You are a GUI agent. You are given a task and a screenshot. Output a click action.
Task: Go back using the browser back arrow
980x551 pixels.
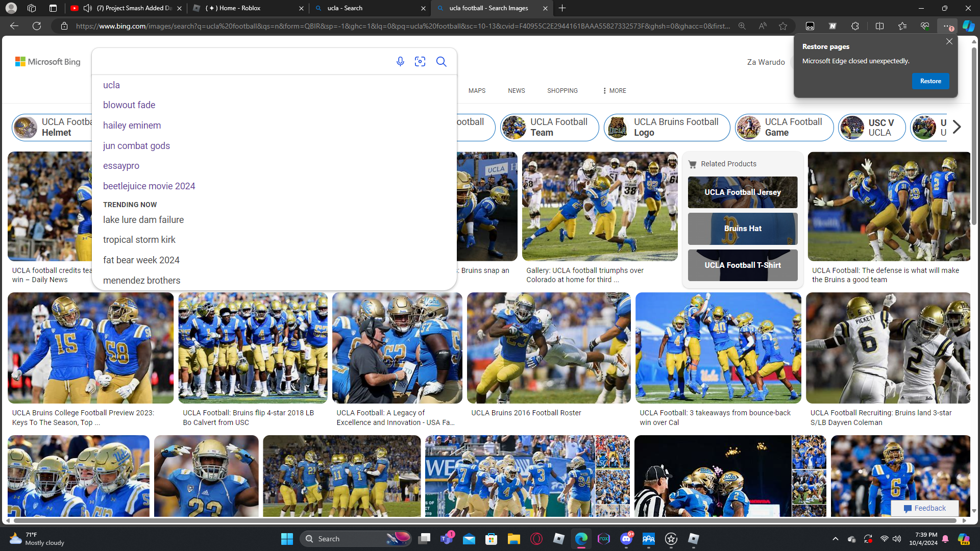[x=14, y=26]
